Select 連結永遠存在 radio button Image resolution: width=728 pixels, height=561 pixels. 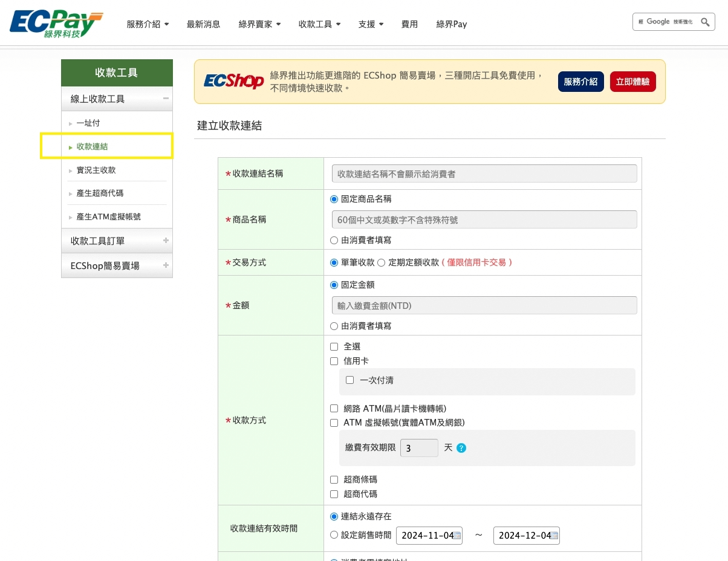coord(334,516)
